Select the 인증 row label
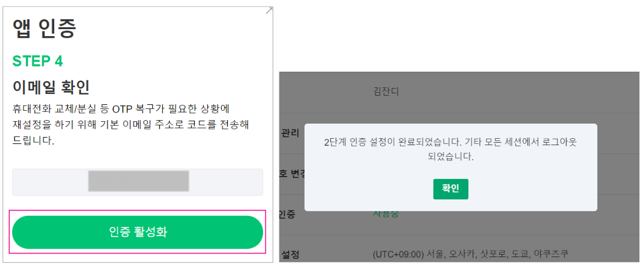 click(x=287, y=215)
